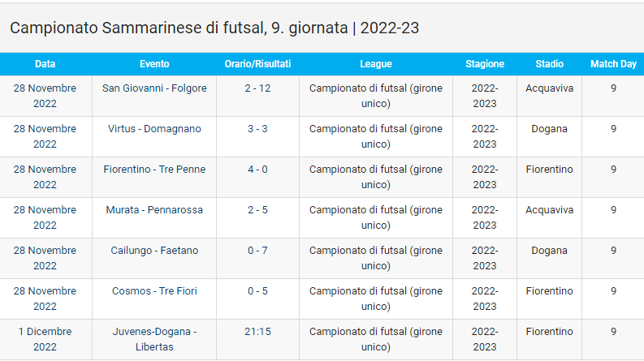Open the 3 - 3 result link
Screen dimensions: 644x361
coord(257,129)
